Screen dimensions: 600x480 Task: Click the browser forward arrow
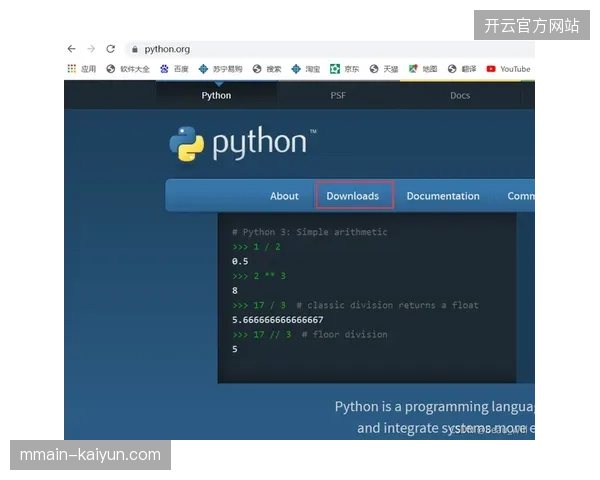tap(91, 49)
